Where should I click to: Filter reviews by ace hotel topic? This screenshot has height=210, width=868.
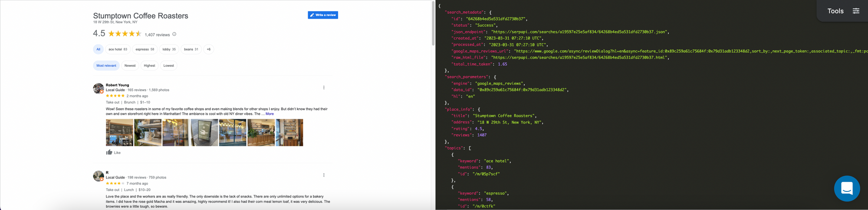[118, 49]
